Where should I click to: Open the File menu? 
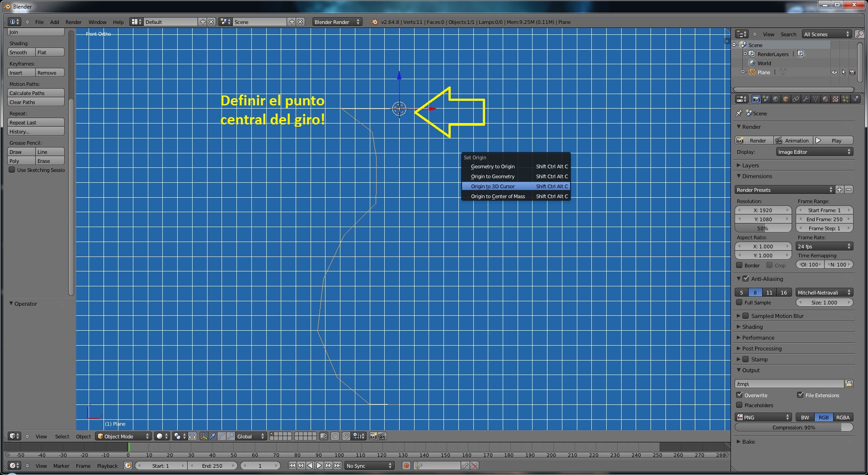coord(39,22)
